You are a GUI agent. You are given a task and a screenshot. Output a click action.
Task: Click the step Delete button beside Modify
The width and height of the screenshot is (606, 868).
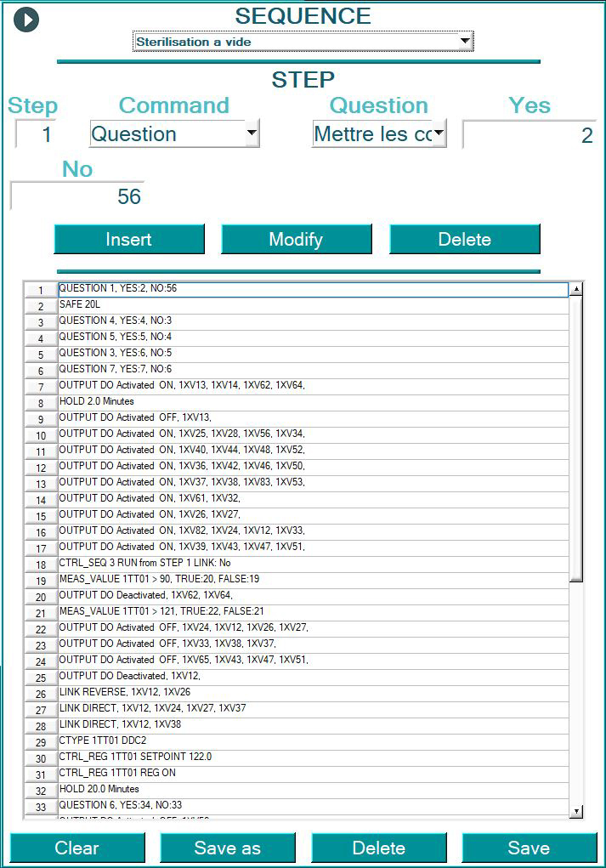pyautogui.click(x=465, y=239)
